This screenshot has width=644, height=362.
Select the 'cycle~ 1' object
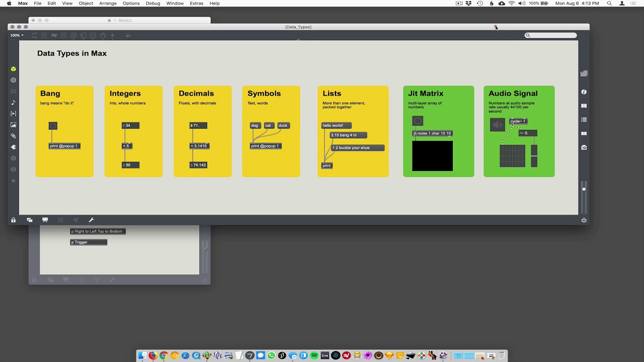pos(518,121)
